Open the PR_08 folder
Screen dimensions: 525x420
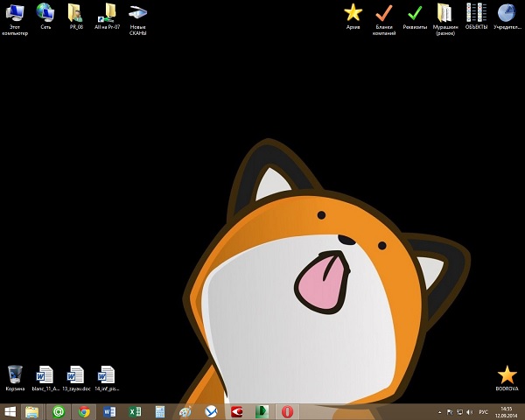[x=76, y=13]
